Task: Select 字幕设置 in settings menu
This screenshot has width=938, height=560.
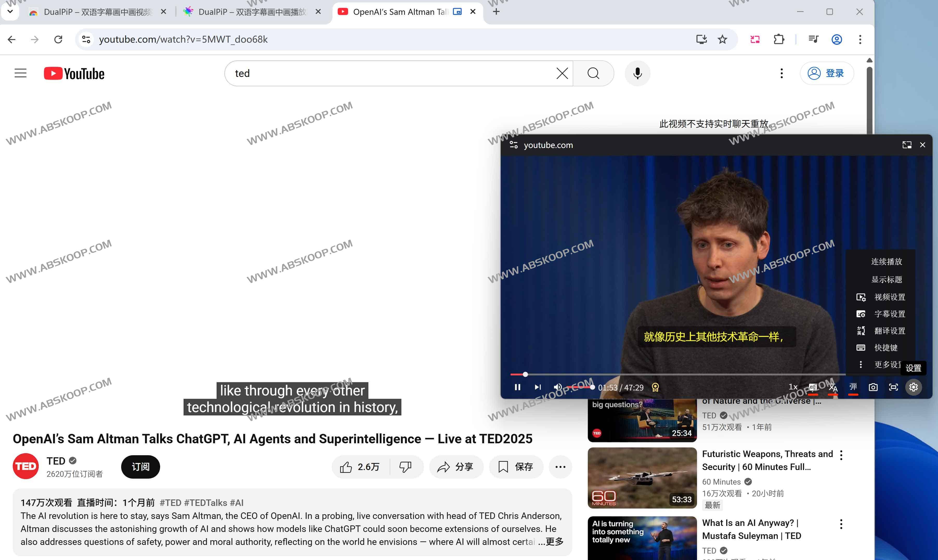Action: [889, 314]
